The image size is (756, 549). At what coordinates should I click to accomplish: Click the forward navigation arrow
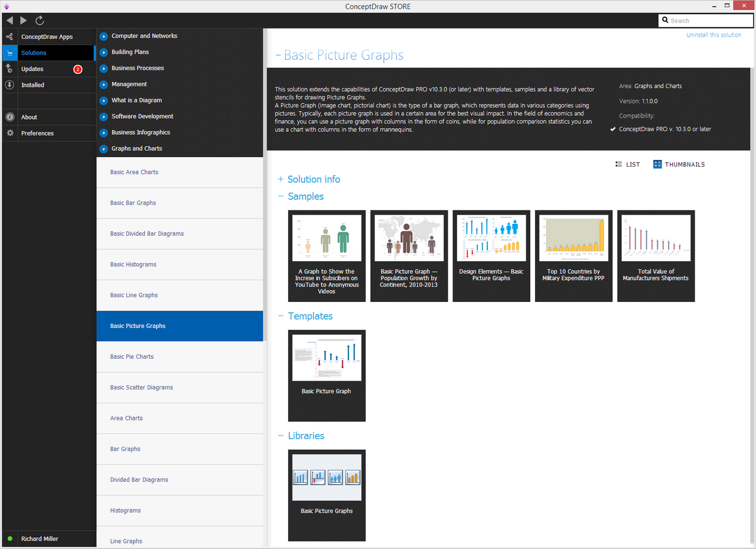[24, 21]
